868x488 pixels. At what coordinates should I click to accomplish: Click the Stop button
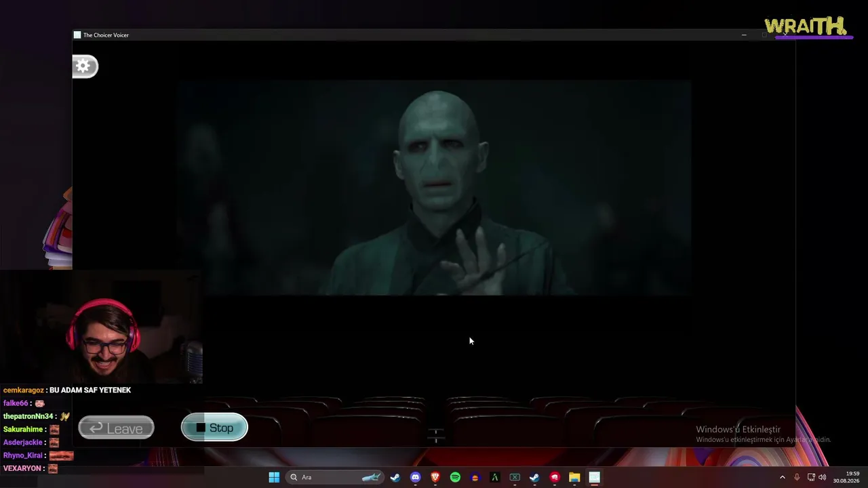(x=214, y=428)
